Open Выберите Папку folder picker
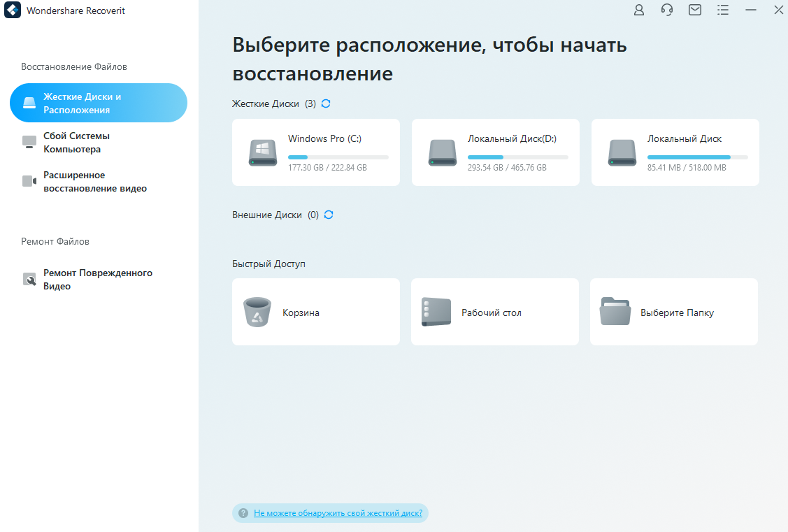The width and height of the screenshot is (788, 532). click(674, 312)
